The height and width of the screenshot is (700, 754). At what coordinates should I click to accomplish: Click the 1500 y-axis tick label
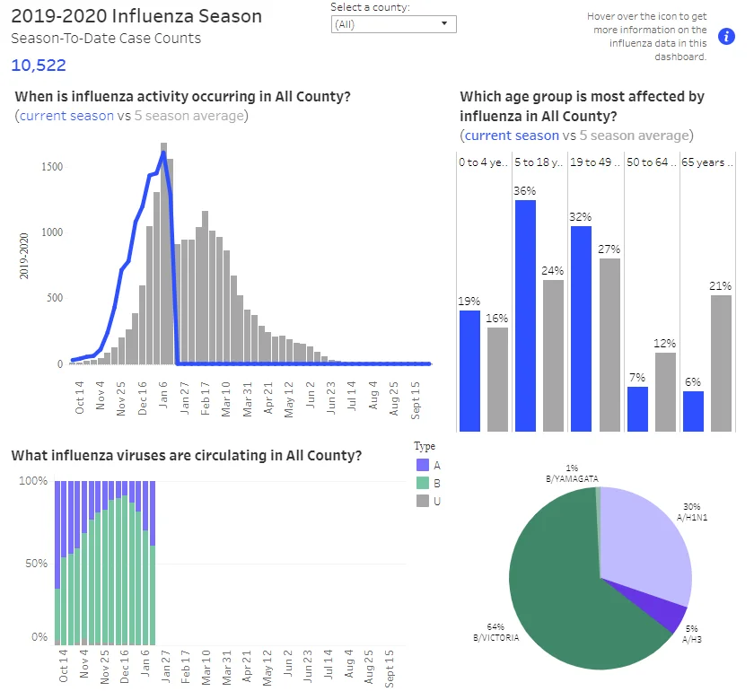[52, 166]
